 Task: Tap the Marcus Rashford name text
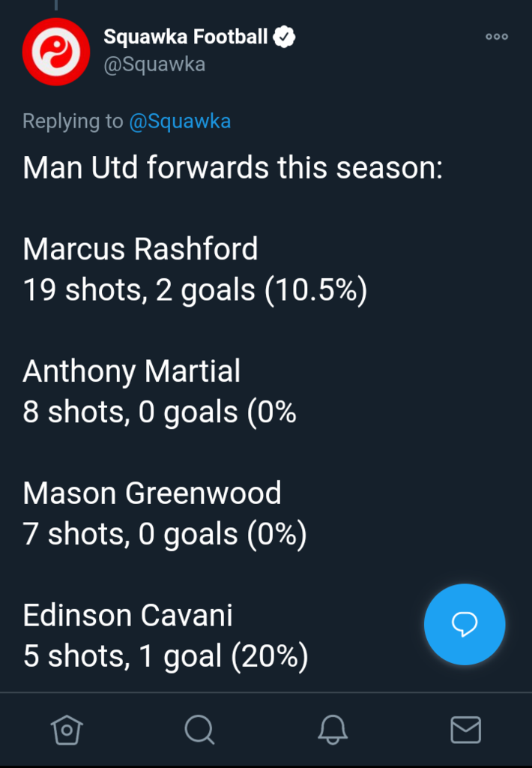pyautogui.click(x=140, y=249)
